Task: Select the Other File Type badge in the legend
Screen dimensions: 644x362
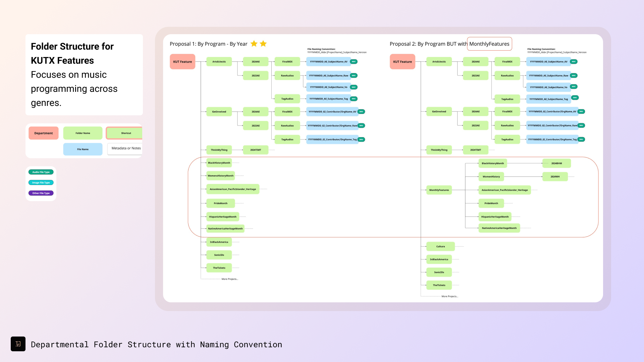Action: pyautogui.click(x=41, y=193)
